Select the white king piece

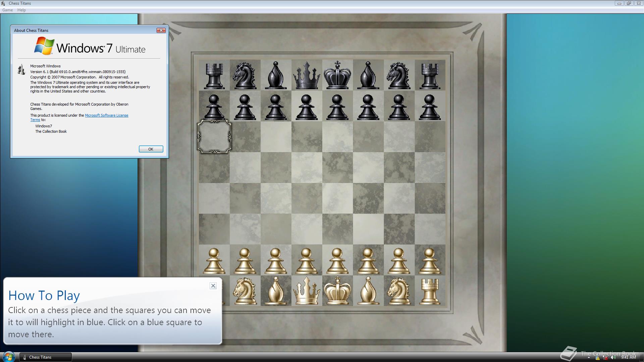coord(337,291)
